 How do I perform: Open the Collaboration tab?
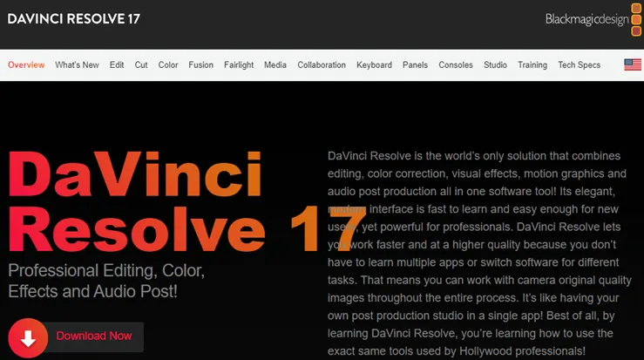point(322,65)
